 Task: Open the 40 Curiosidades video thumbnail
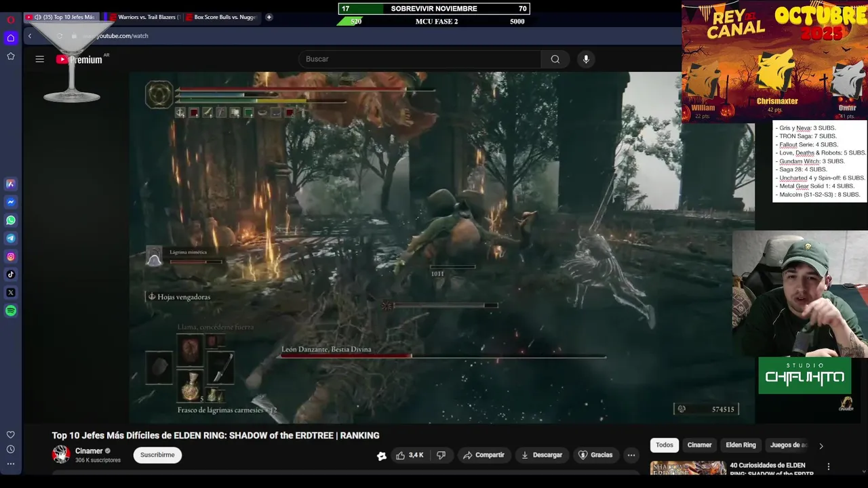(x=688, y=468)
